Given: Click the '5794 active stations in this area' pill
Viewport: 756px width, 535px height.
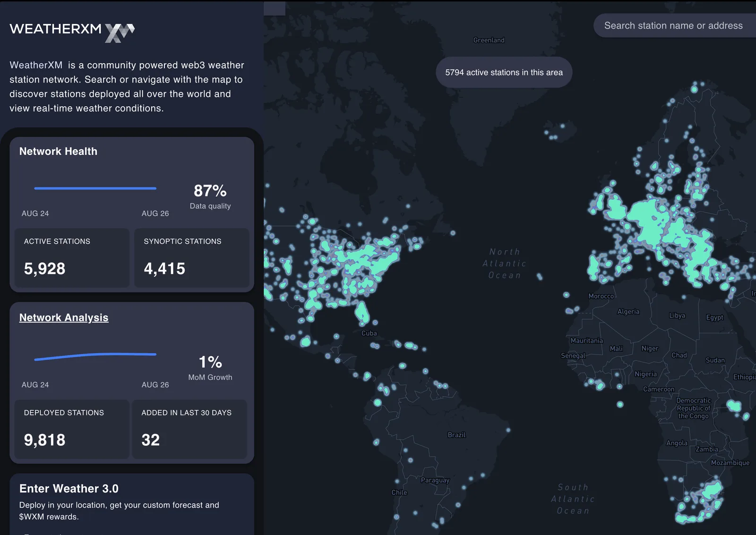Looking at the screenshot, I should 504,72.
